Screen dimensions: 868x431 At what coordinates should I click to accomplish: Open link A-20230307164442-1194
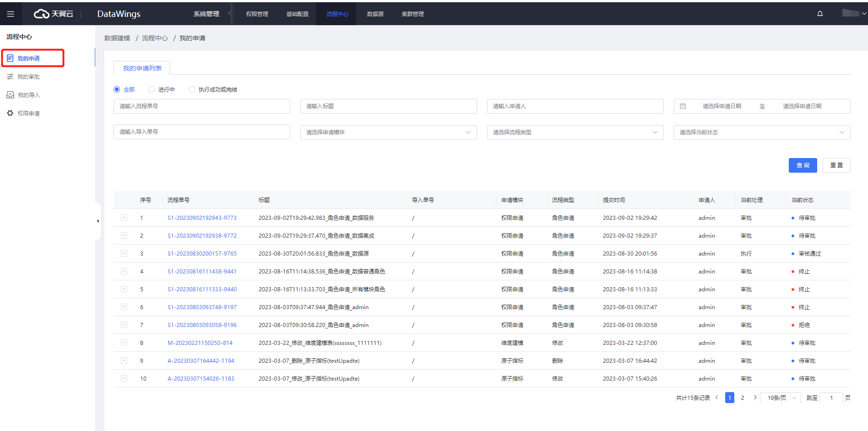click(201, 360)
